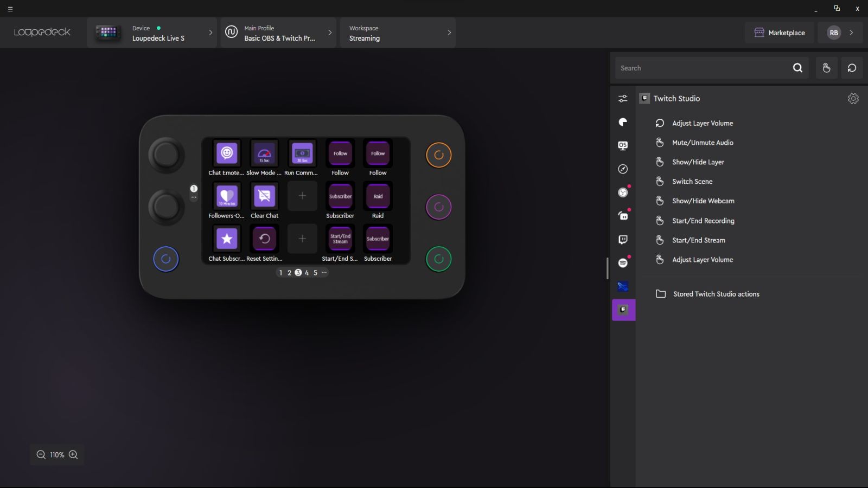The height and width of the screenshot is (488, 868).
Task: Toggle the rotation actions filter
Action: tap(852, 68)
